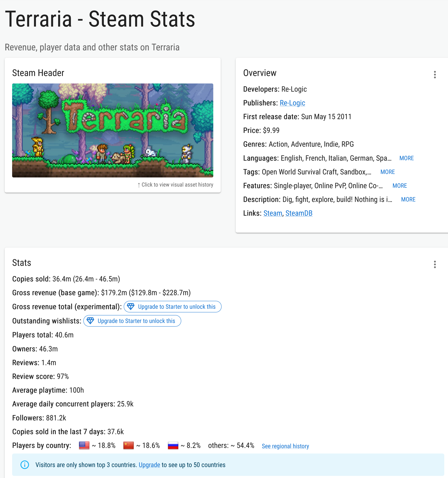Click the 'Players total: 40.6m' line
The width and height of the screenshot is (448, 478).
pos(43,335)
